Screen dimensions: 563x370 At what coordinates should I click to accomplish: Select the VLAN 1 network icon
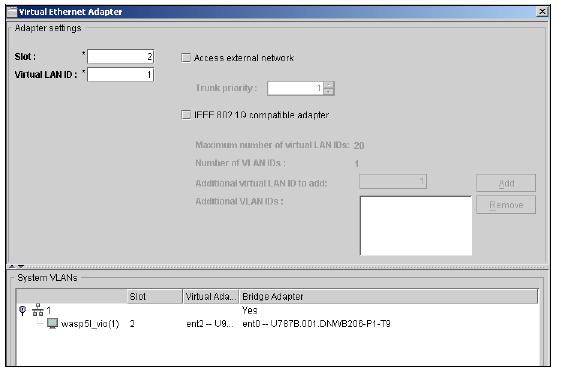[x=38, y=310]
